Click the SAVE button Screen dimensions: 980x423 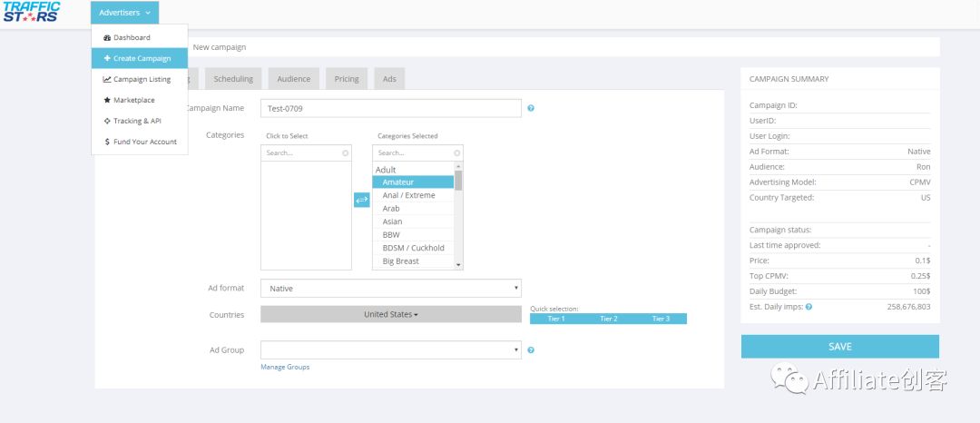pos(840,346)
